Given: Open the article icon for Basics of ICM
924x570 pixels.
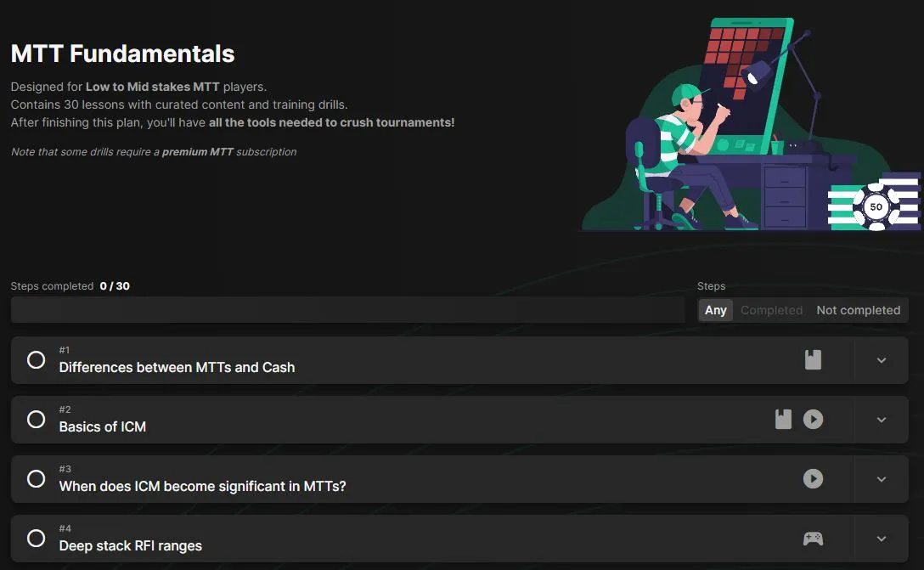Looking at the screenshot, I should [x=783, y=419].
